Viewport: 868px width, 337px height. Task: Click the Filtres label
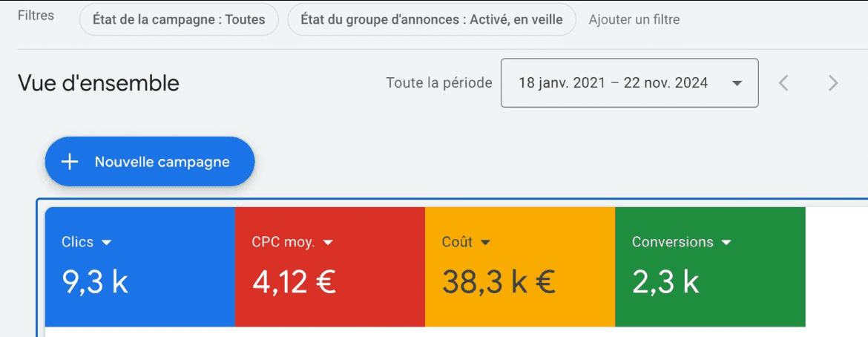click(36, 16)
